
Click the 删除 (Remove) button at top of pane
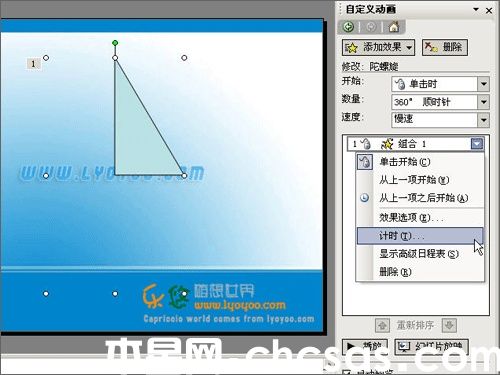coord(445,47)
